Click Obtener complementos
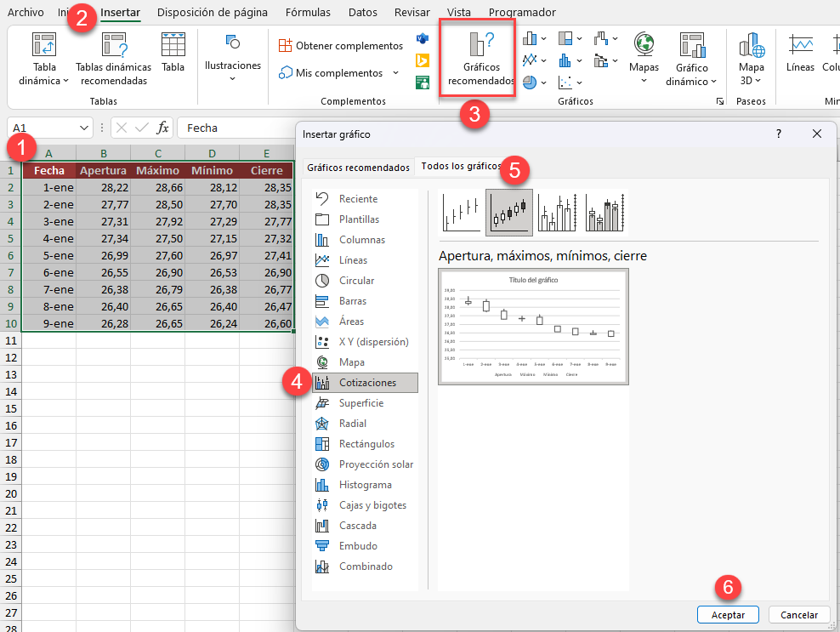Viewport: 840px width, 632px height. click(341, 46)
